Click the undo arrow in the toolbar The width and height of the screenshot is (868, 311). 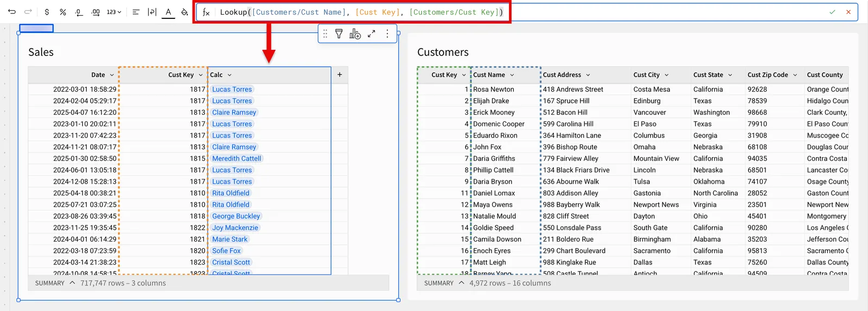(12, 12)
